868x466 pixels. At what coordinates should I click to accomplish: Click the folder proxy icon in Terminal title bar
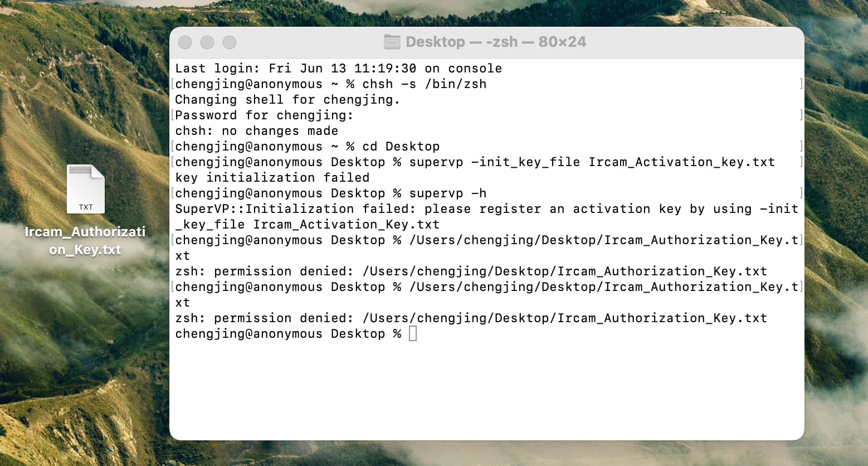point(392,42)
